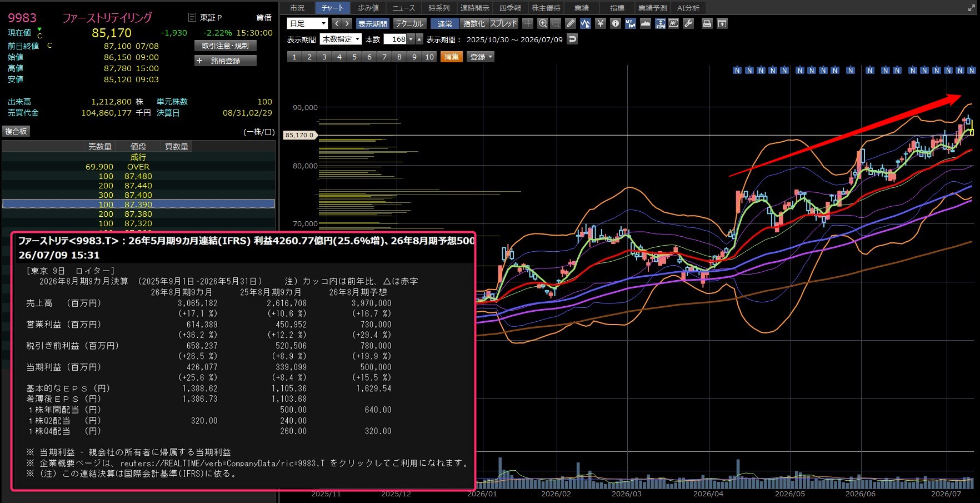Click the 87,440 ask price
Viewport: 980px width, 503px height.
coord(138,186)
